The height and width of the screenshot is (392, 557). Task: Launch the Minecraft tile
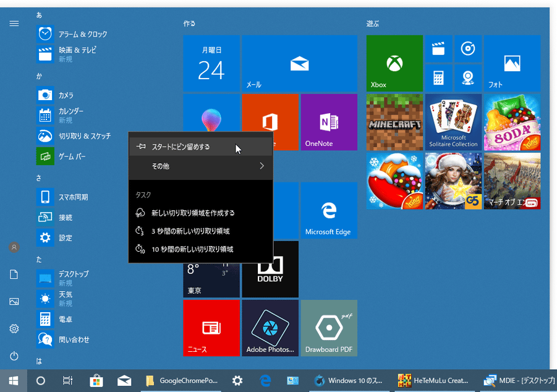point(394,122)
